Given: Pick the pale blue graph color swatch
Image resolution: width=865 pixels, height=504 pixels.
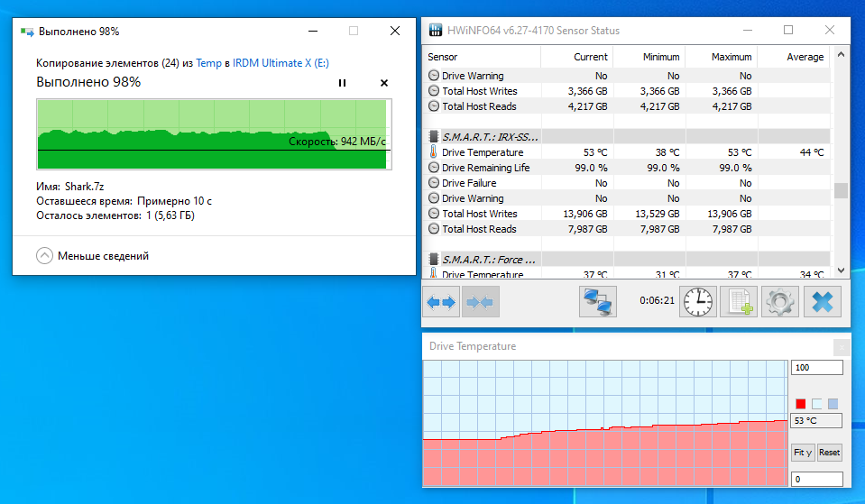Looking at the screenshot, I should 817,404.
